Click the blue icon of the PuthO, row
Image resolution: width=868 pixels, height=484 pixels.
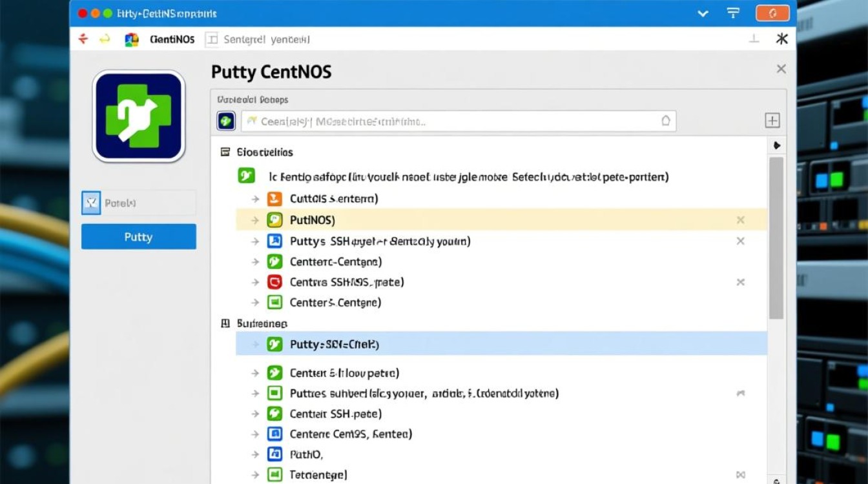coord(274,454)
